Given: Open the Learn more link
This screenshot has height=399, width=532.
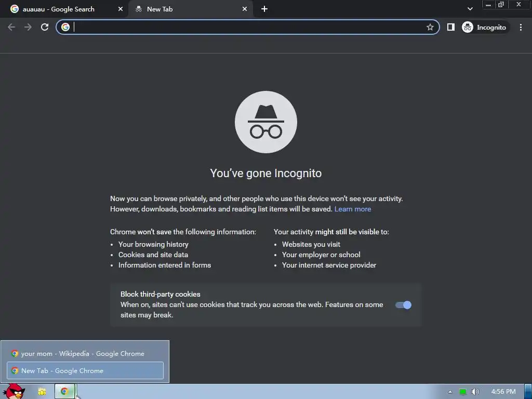Looking at the screenshot, I should [x=353, y=209].
